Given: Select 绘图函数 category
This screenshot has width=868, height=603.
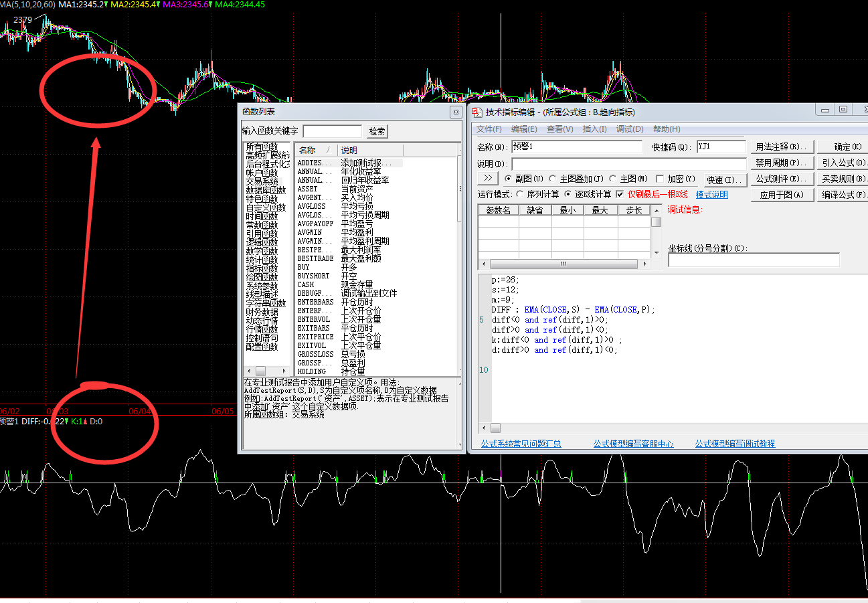Looking at the screenshot, I should [x=262, y=277].
